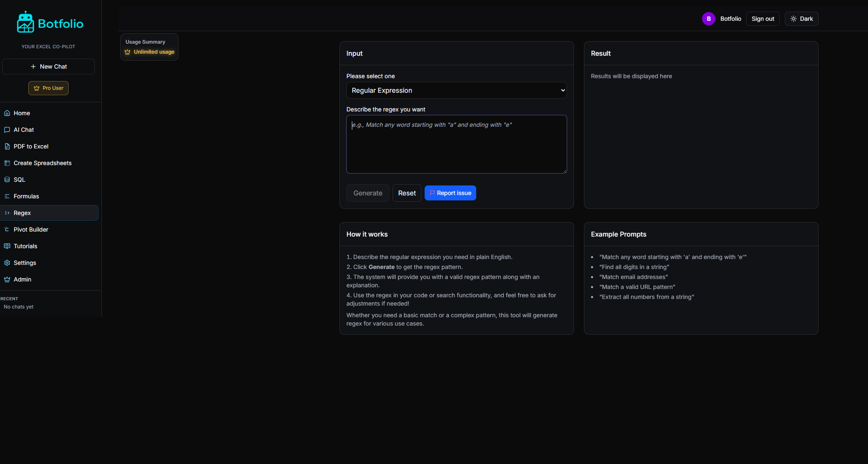Click the purple Botfolio avatar badge
This screenshot has height=464, width=868.
coord(708,18)
